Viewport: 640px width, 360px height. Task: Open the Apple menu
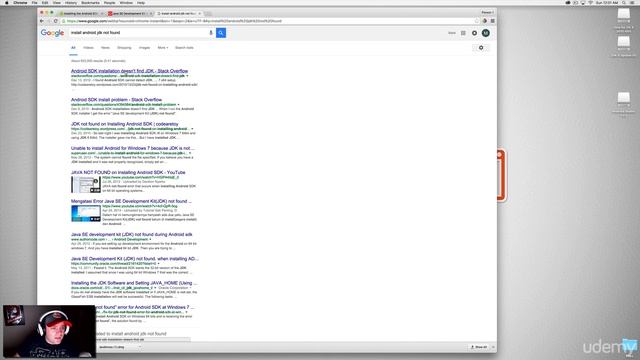point(7,2)
